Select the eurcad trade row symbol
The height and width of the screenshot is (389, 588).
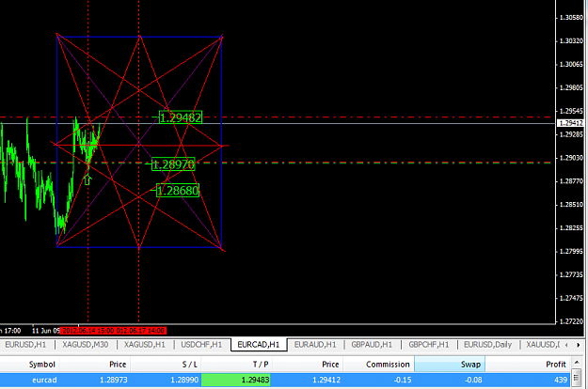pos(44,380)
